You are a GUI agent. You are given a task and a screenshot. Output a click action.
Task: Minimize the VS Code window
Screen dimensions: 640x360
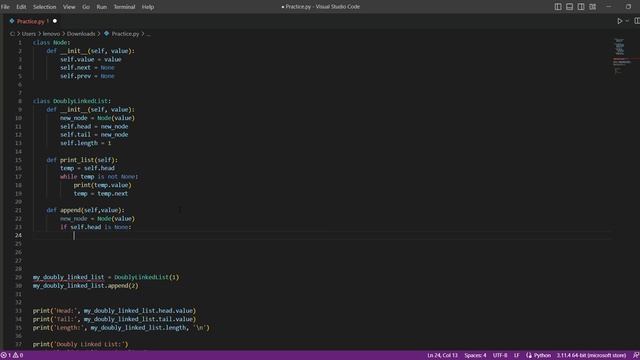point(609,7)
